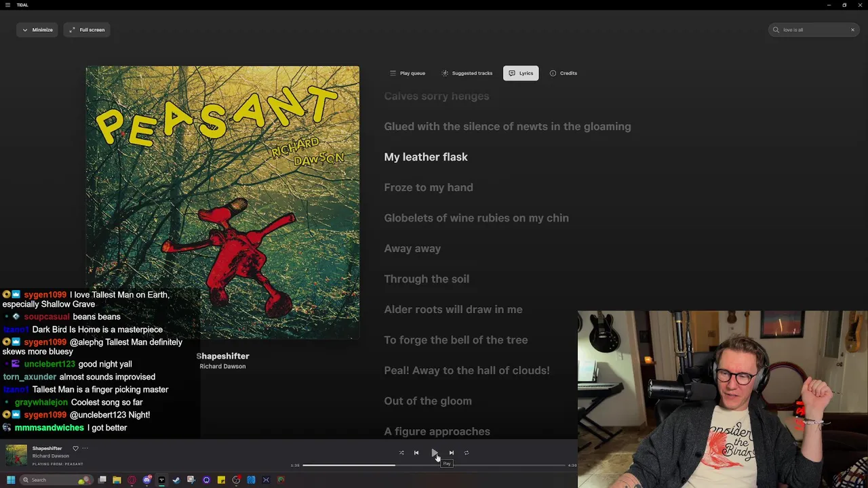Viewport: 868px width, 488px height.
Task: Skip to the next track
Action: (452, 453)
